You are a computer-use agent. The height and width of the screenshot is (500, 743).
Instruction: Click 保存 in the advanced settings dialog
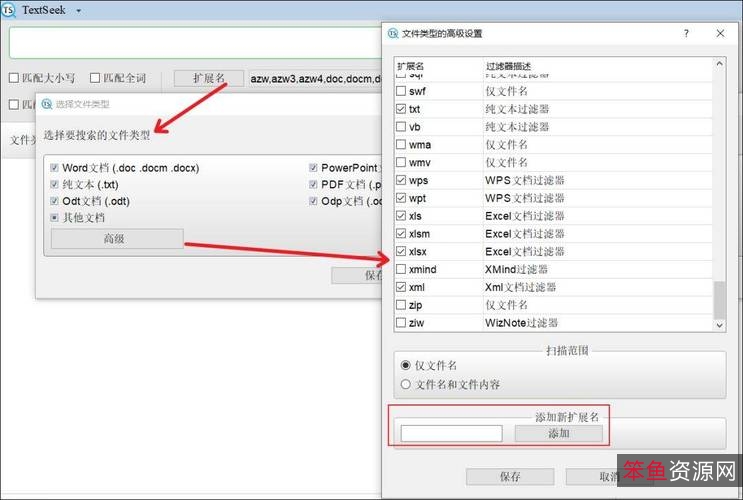click(510, 477)
